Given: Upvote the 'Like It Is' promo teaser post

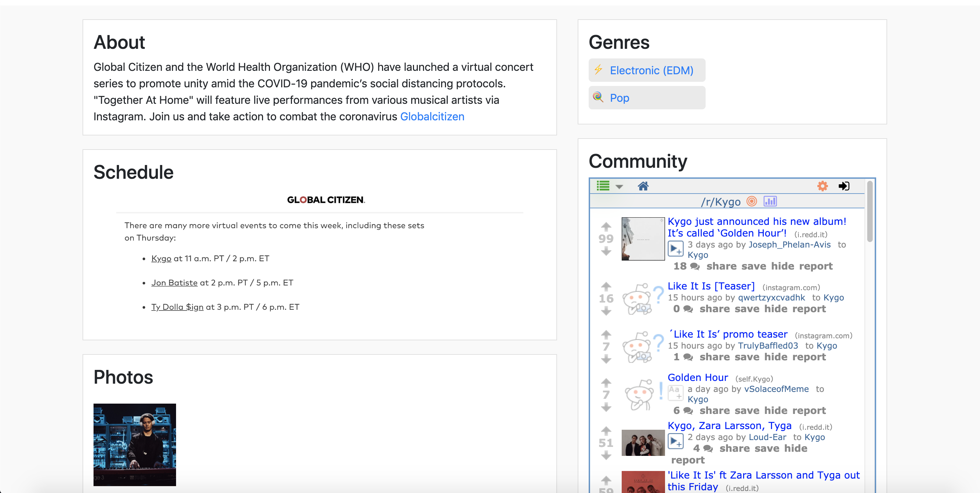Looking at the screenshot, I should coord(606,335).
